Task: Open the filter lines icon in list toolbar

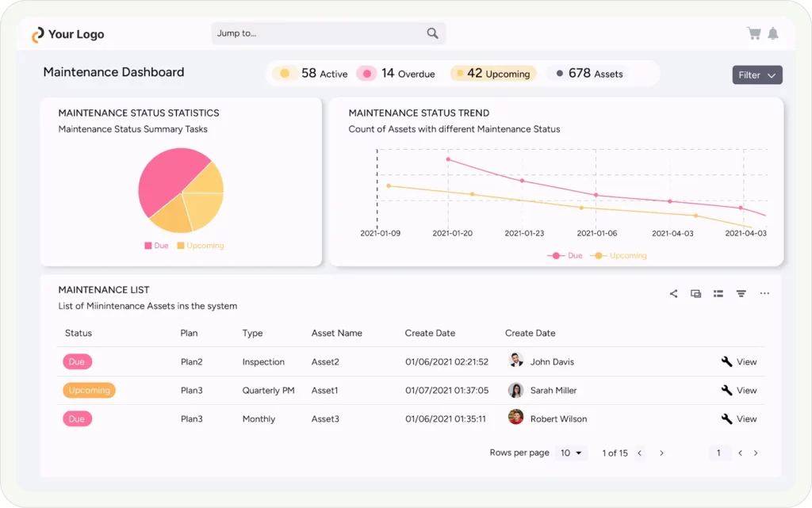Action: (x=741, y=293)
